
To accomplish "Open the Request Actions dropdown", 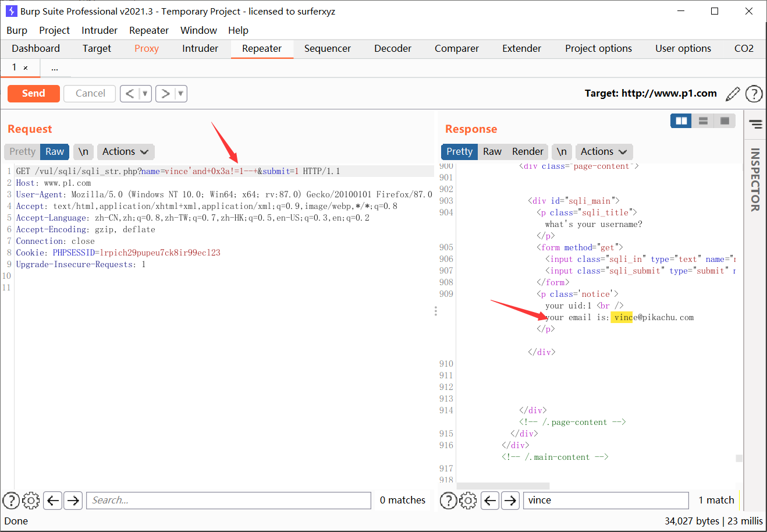I will coord(125,151).
